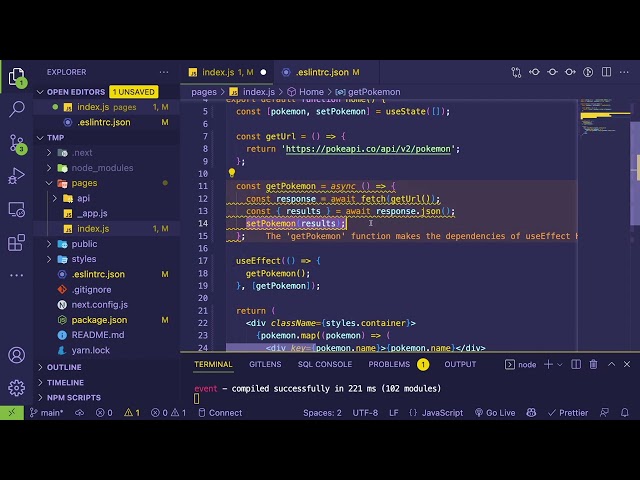Expand the styles folder
The image size is (640, 480).
click(49, 259)
